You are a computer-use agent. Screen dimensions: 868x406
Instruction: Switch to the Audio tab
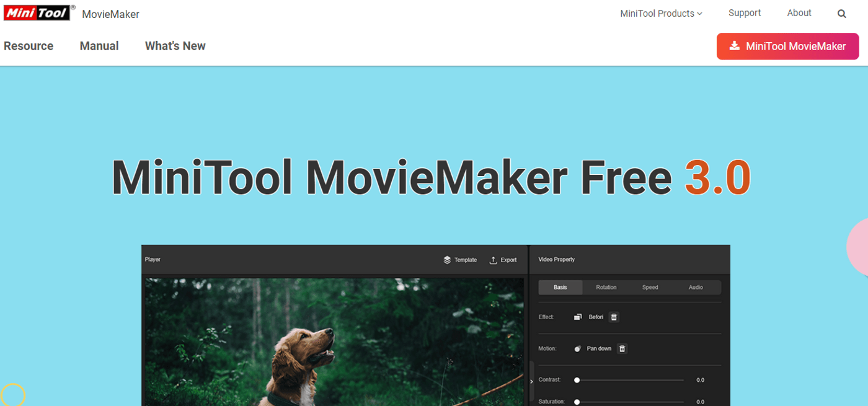(695, 287)
